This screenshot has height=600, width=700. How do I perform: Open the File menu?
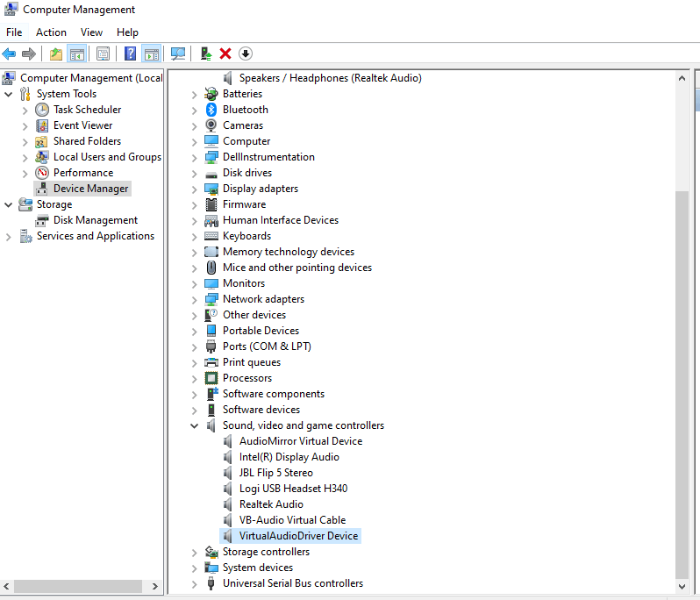[x=14, y=32]
